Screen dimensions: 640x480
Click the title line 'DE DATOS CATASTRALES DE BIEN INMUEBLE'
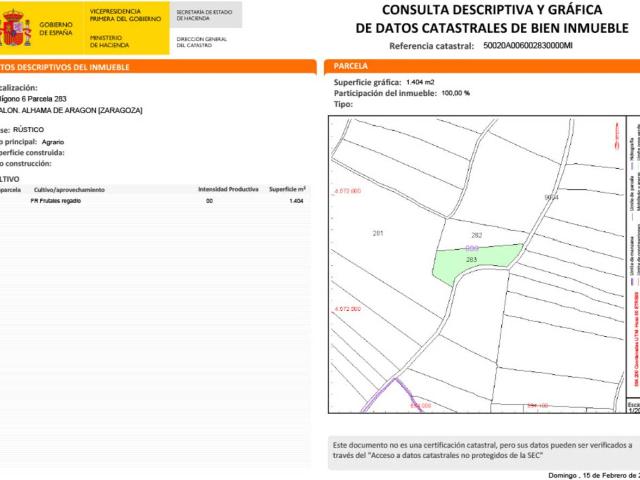[492, 28]
